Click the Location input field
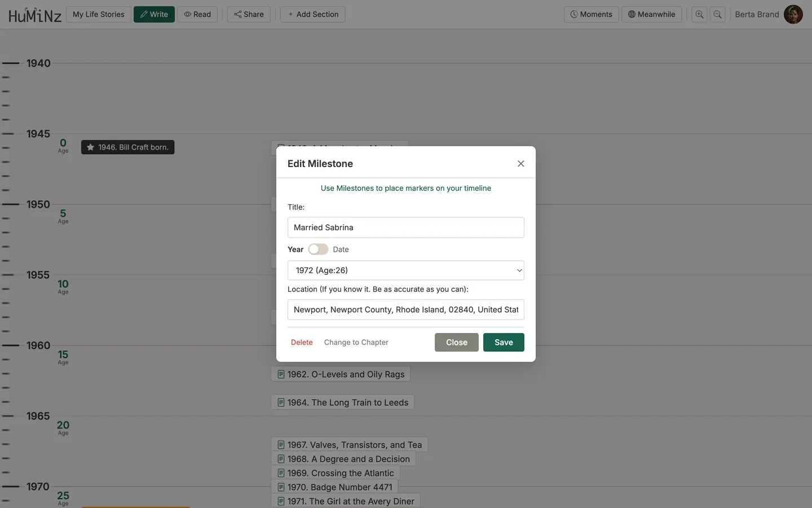 406,310
